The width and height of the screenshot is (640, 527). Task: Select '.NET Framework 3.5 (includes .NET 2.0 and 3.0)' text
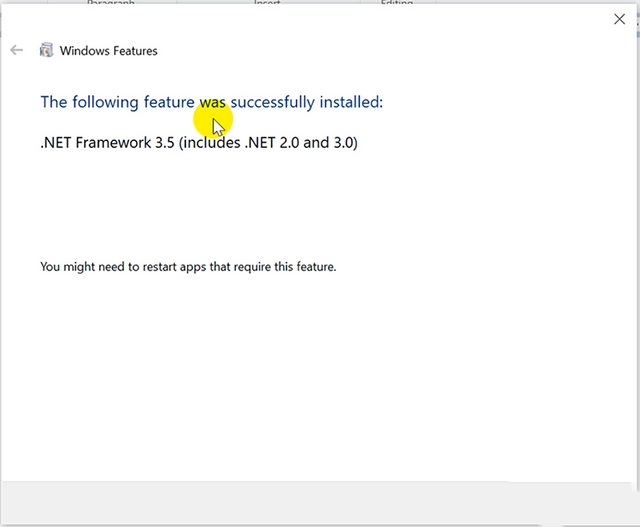[199, 142]
